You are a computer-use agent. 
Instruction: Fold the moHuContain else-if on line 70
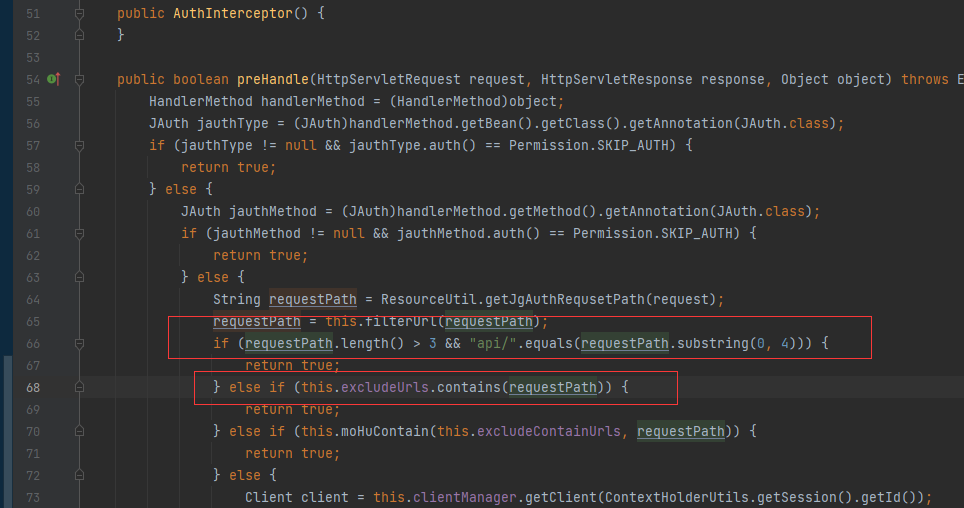click(x=79, y=431)
